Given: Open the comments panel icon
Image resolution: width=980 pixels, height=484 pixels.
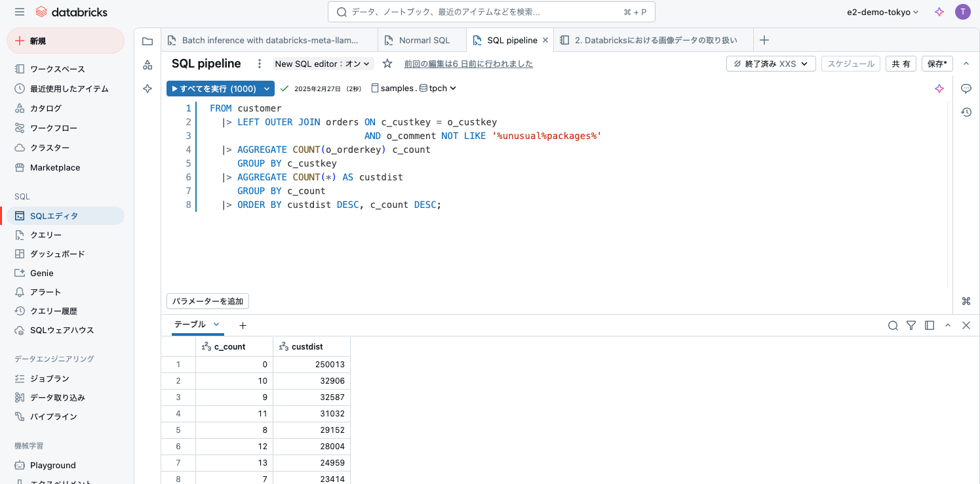Looking at the screenshot, I should [x=966, y=89].
